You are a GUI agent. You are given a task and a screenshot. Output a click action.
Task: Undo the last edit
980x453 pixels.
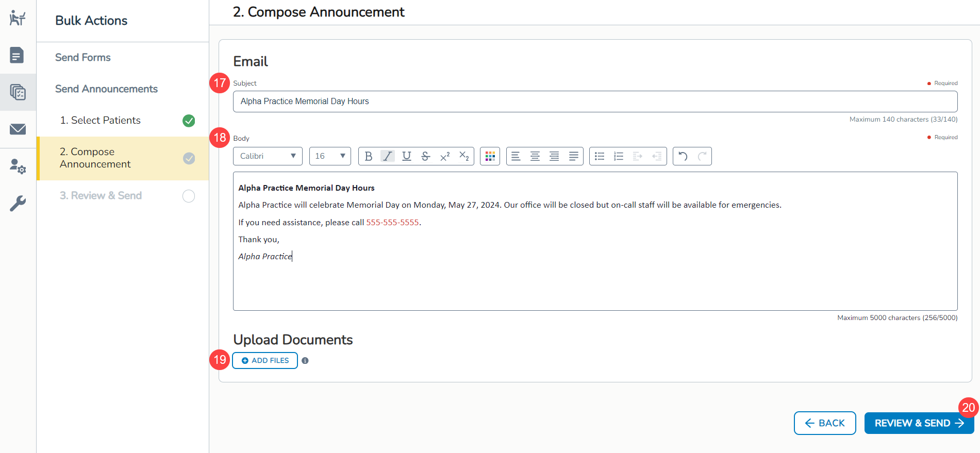click(683, 156)
